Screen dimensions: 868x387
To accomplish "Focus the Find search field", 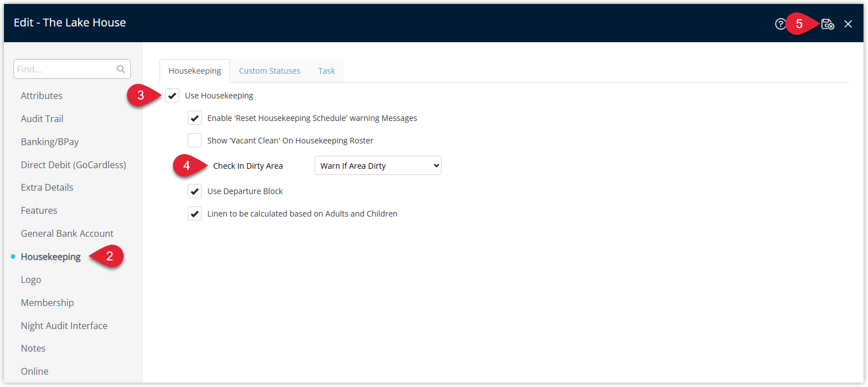I will point(72,69).
